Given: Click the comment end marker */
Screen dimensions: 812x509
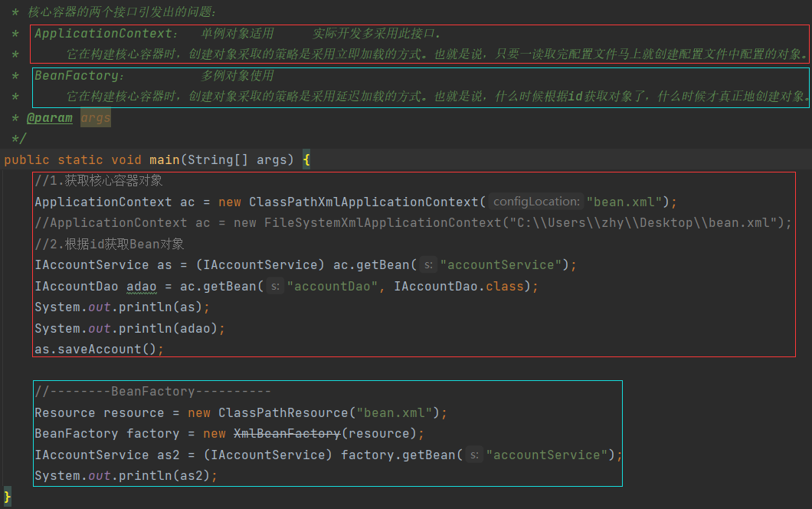Looking at the screenshot, I should (x=19, y=139).
